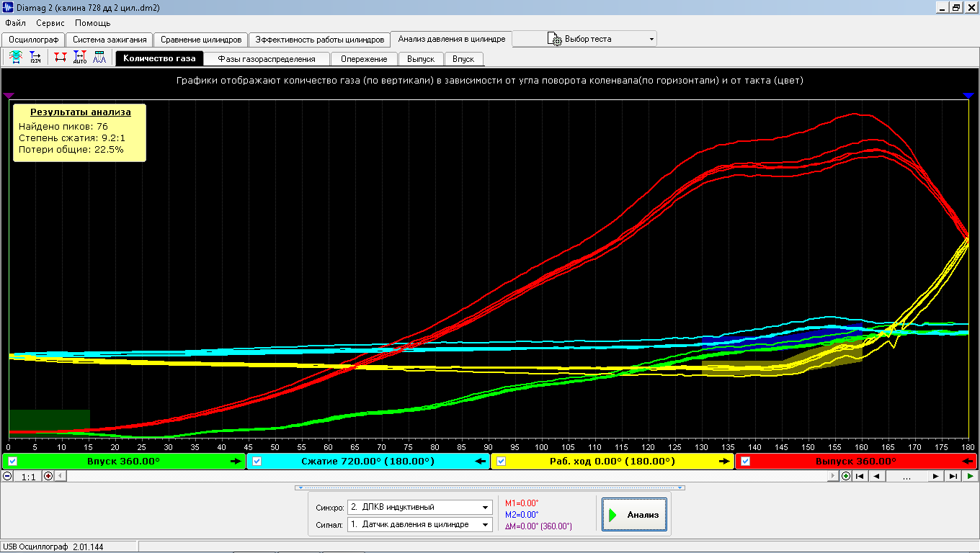Open the Сервис menu
This screenshot has width=980, height=553.
coord(50,23)
